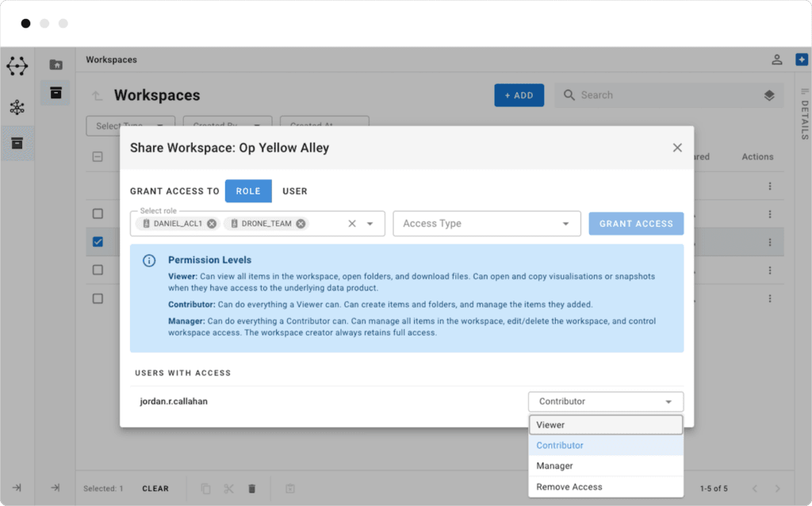This screenshot has height=506, width=812.
Task: Check the checkbox above the selected row
Action: (98, 213)
